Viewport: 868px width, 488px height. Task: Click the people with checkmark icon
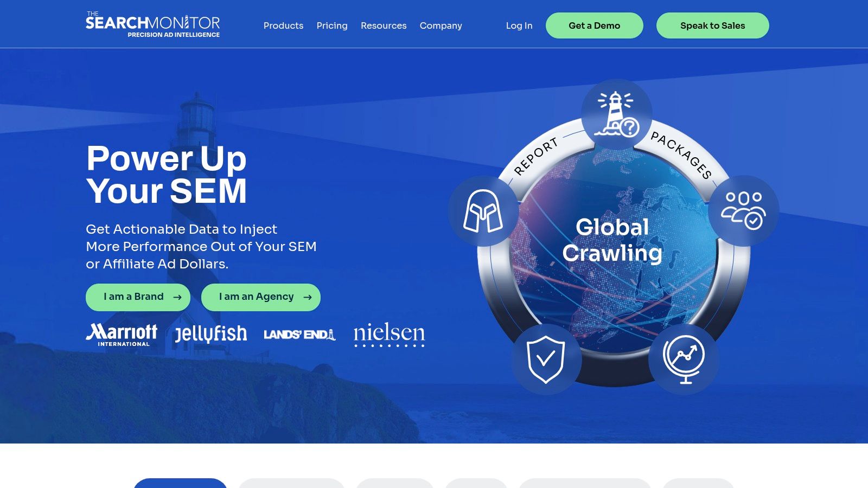click(x=743, y=210)
